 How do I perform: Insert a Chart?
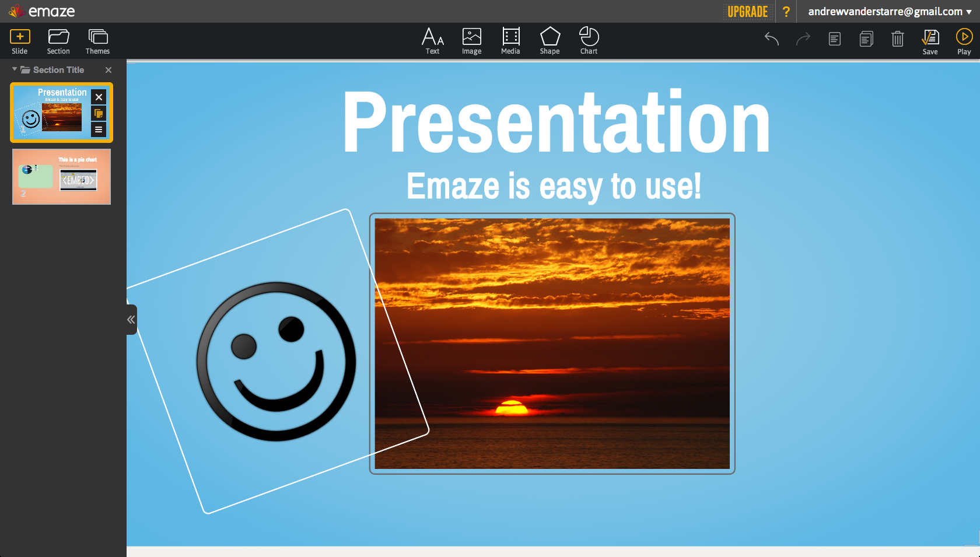coord(589,41)
